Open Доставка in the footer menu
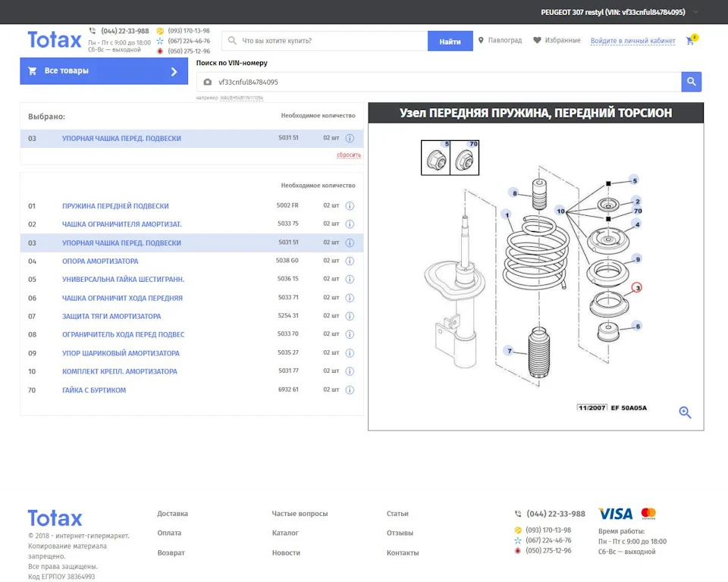728x582 pixels. 173,513
